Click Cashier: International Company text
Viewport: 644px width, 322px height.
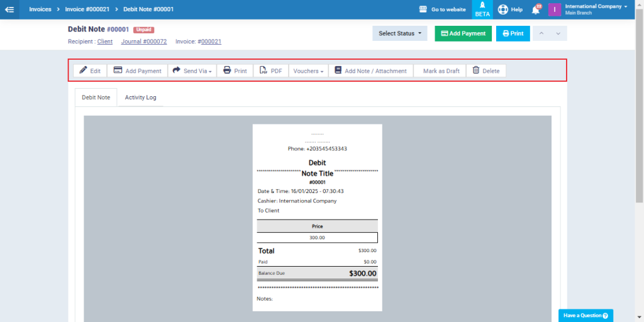point(297,201)
